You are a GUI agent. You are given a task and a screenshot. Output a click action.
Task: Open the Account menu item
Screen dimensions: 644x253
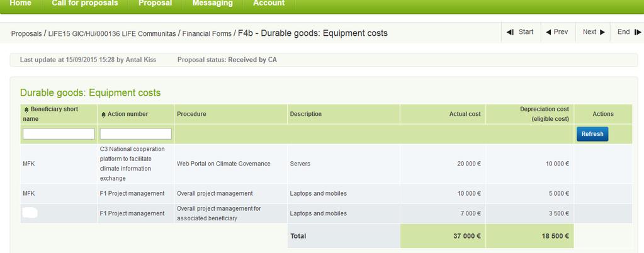[x=269, y=3]
